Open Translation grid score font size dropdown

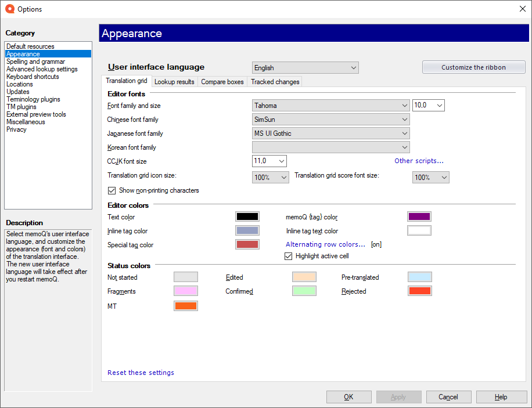431,178
